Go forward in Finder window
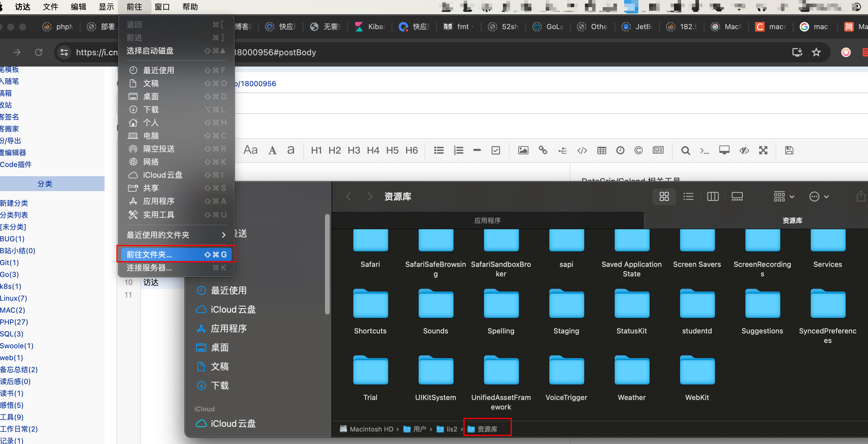Screen dimensions: 868x444 pyautogui.click(x=370, y=196)
